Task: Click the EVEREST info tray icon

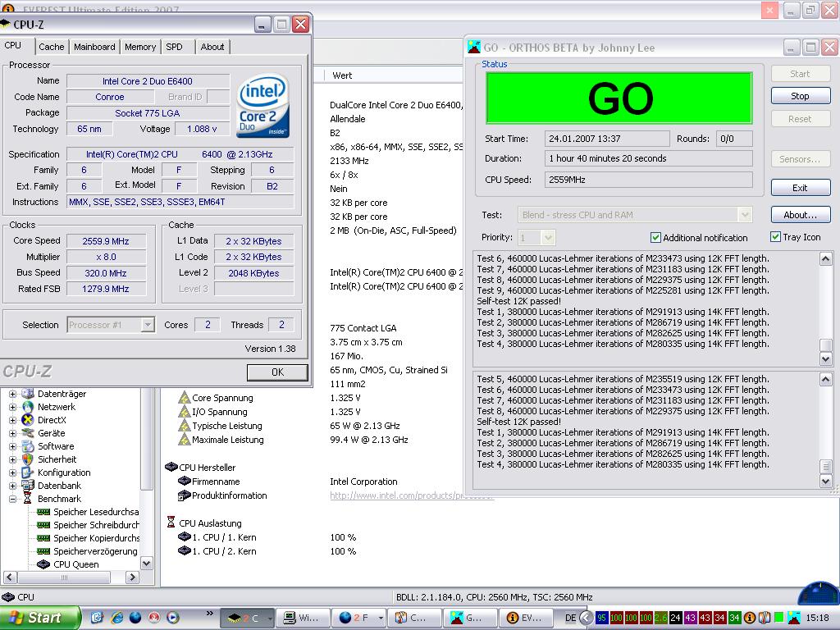Action: tap(750, 618)
